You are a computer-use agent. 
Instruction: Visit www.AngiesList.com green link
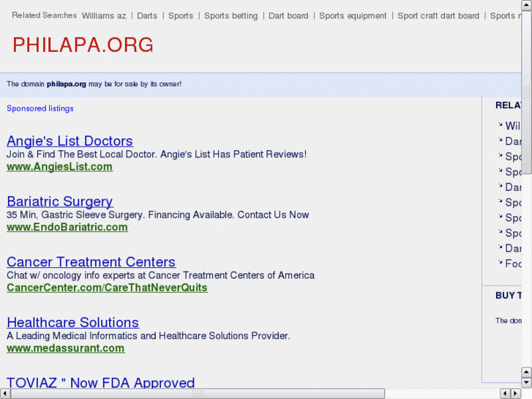60,166
